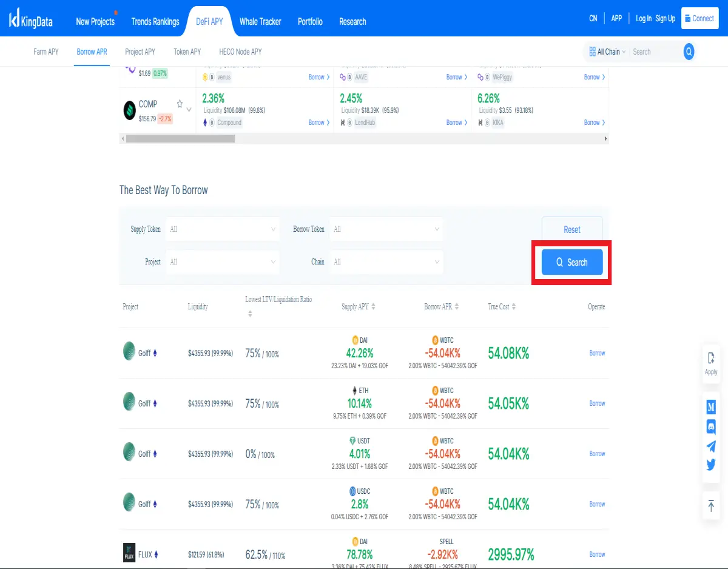Click Borrow in Golff ETH row

(597, 403)
